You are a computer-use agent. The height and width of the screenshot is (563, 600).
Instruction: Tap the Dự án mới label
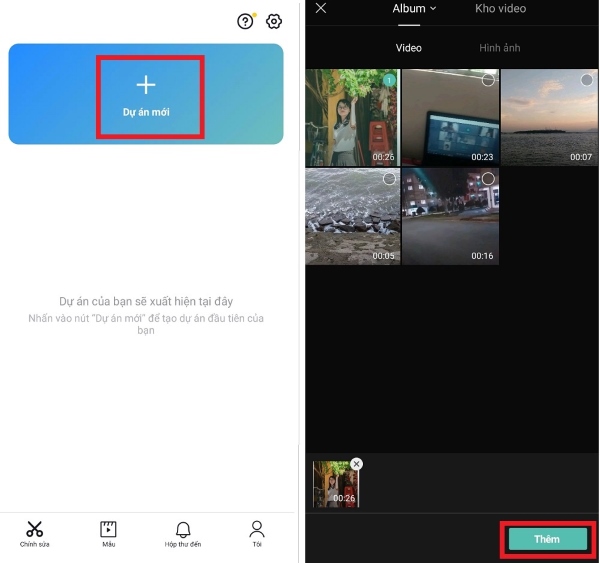146,112
